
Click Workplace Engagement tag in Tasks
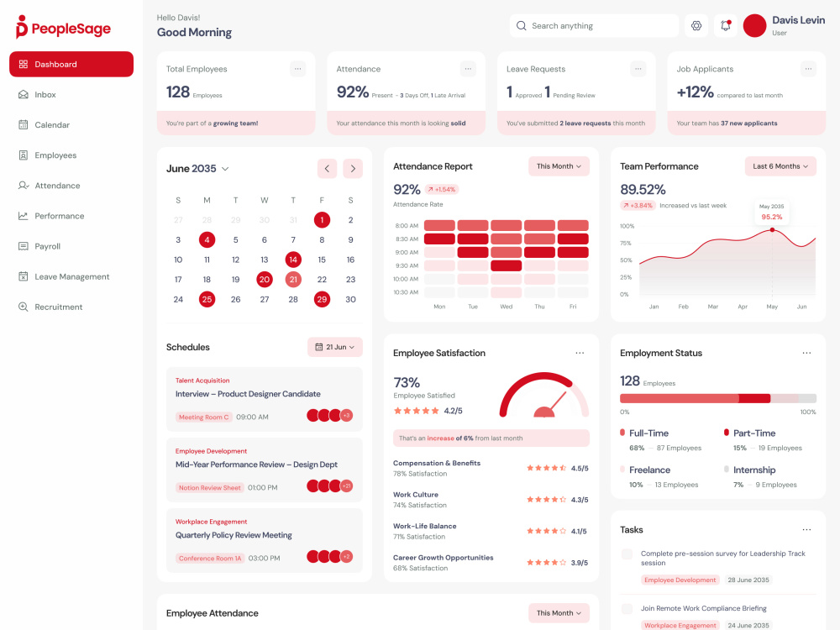pos(680,625)
